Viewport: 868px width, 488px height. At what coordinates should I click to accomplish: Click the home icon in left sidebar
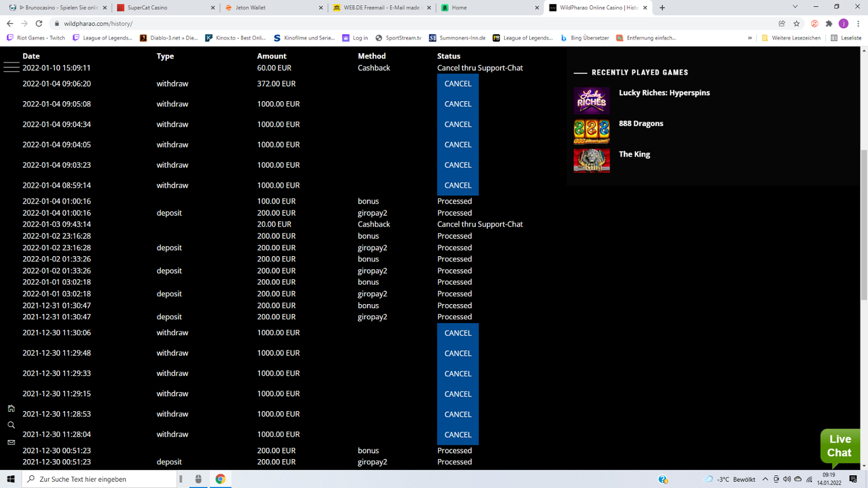click(x=11, y=408)
